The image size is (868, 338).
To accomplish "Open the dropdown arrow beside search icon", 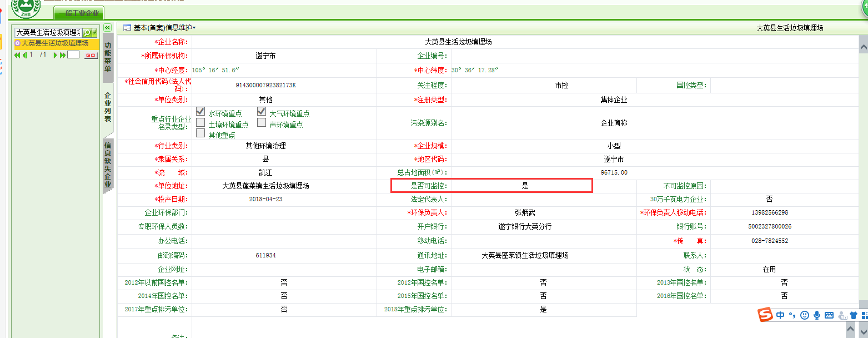I will (95, 33).
